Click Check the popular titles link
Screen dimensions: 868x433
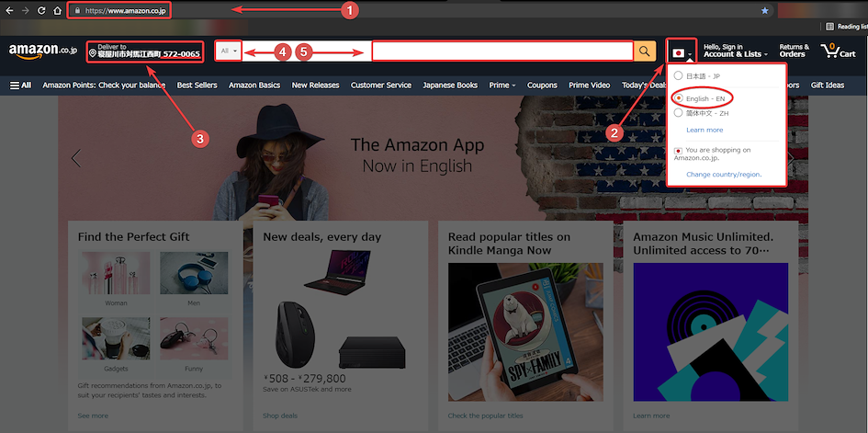click(x=486, y=416)
